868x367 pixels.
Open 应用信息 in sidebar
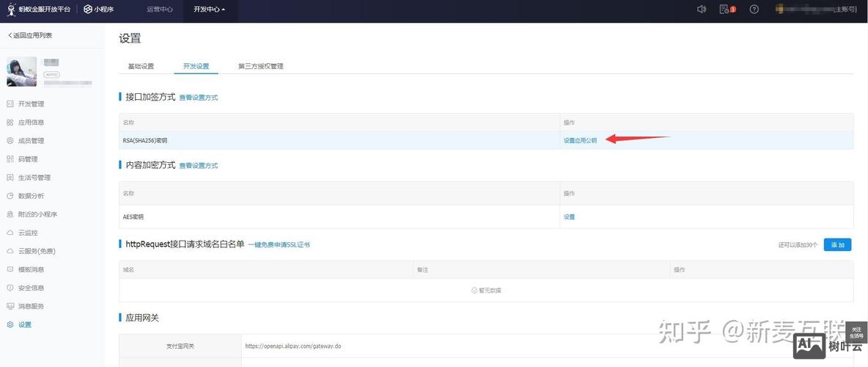31,122
